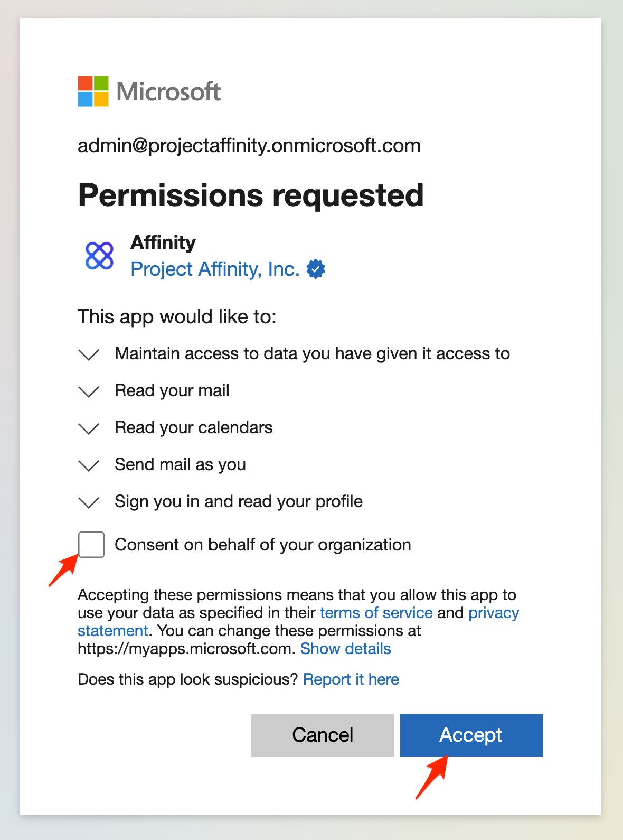
Task: Click the verified publisher badge
Action: tap(315, 269)
